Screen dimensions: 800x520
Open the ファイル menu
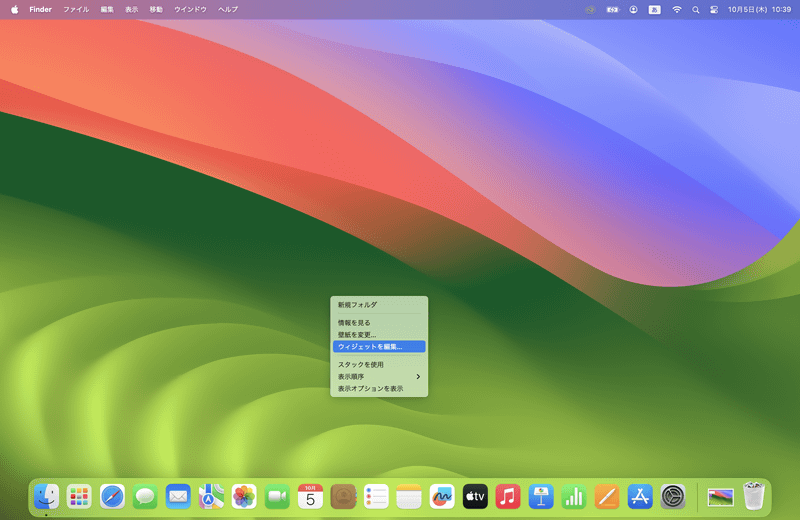pyautogui.click(x=76, y=9)
